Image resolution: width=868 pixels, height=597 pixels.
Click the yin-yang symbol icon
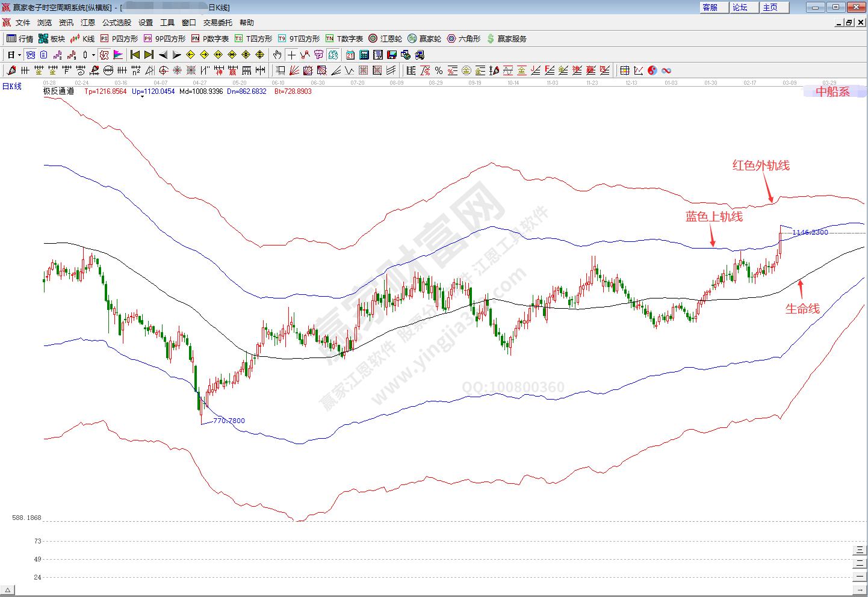coord(653,70)
